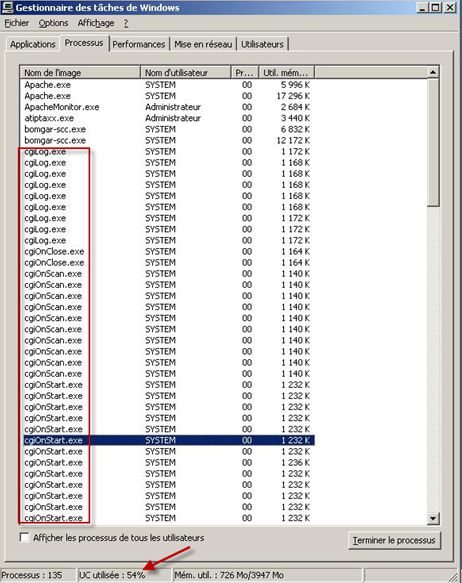Image resolution: width=462 pixels, height=583 pixels.
Task: Click the process list scrollbar thumb
Action: pos(433,142)
